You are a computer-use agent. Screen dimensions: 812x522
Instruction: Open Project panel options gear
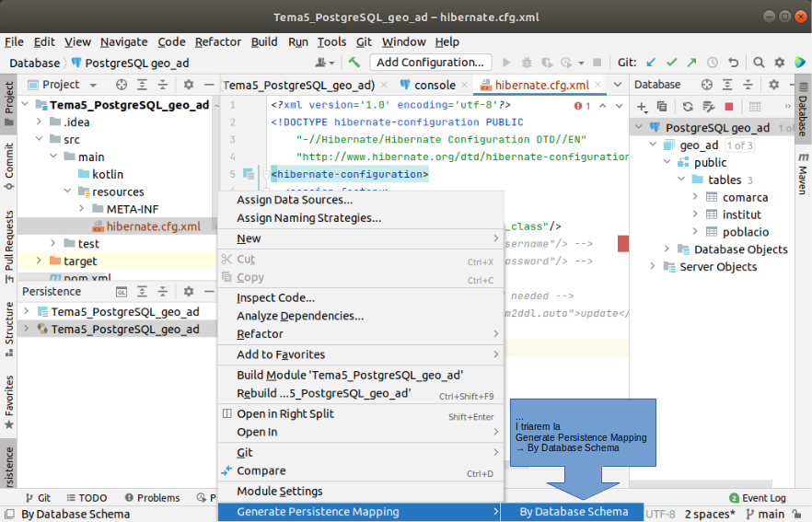[x=189, y=85]
